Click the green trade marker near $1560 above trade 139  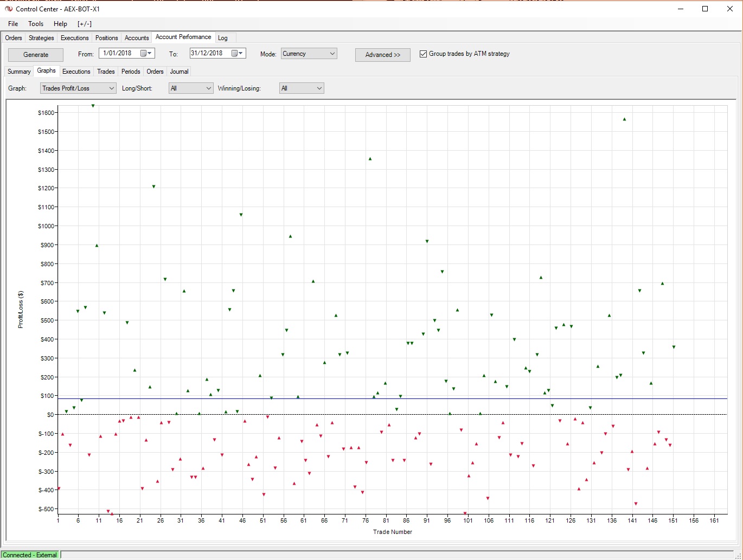tap(624, 119)
